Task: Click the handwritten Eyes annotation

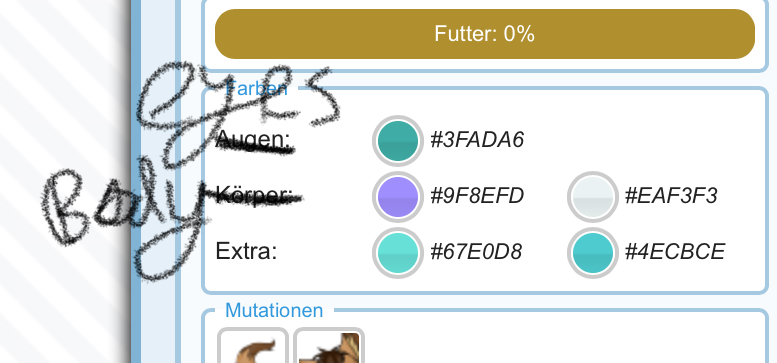Action: (x=238, y=116)
